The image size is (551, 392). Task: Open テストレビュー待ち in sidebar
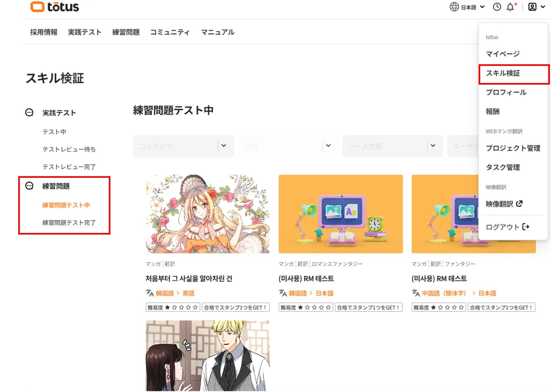[69, 149]
